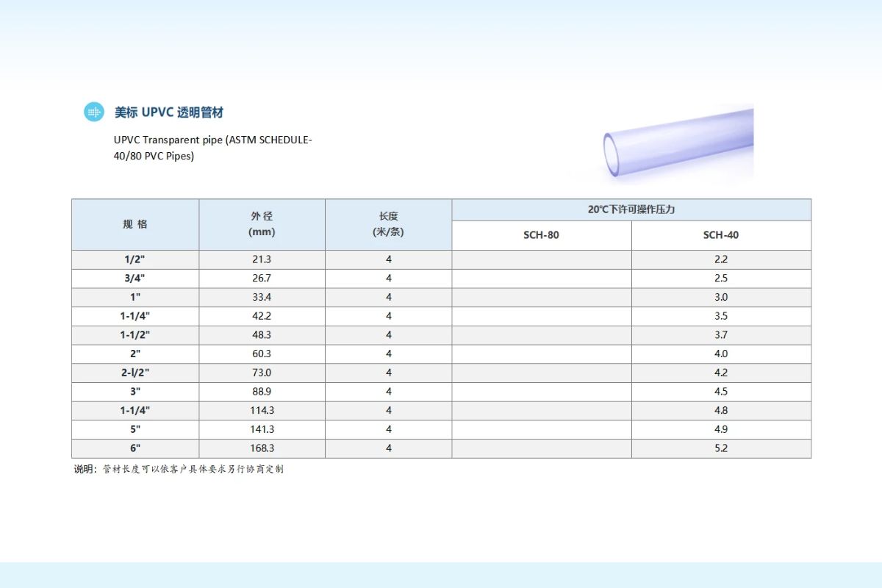
Task: Select the 规格 column header
Action: tap(135, 224)
